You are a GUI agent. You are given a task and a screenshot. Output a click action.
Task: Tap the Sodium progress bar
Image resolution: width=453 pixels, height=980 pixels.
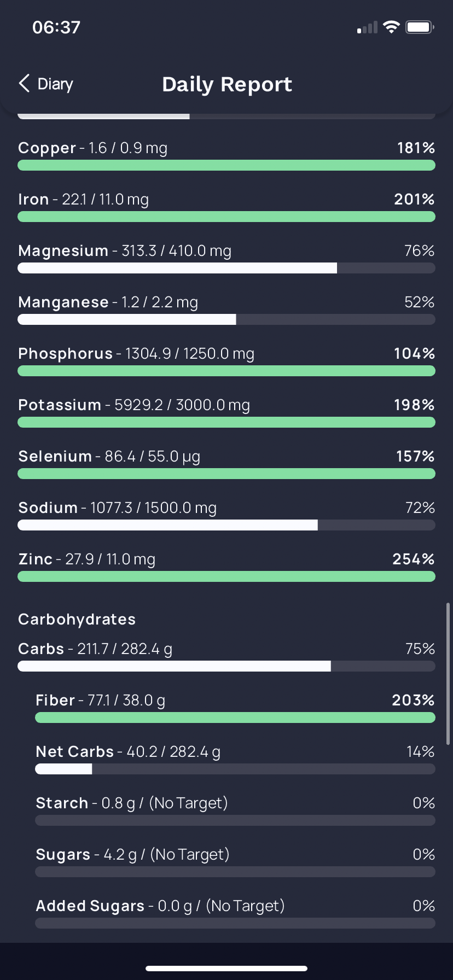(x=226, y=525)
